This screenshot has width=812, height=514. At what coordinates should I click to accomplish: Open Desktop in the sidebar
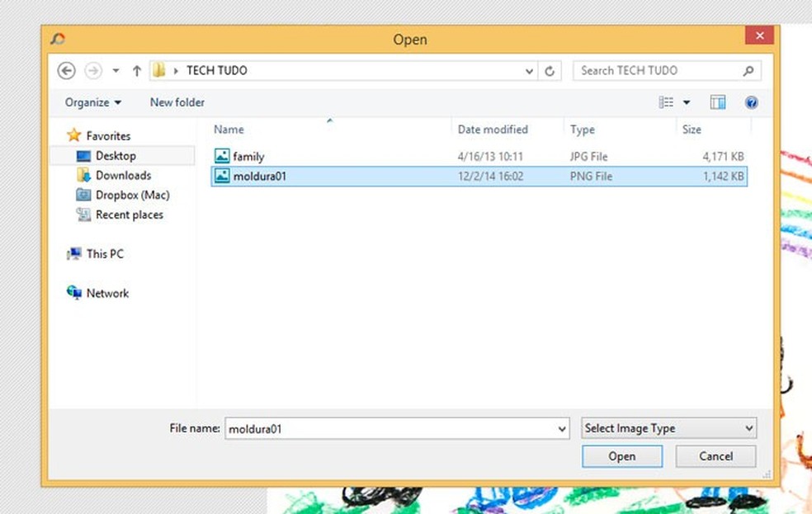(116, 156)
